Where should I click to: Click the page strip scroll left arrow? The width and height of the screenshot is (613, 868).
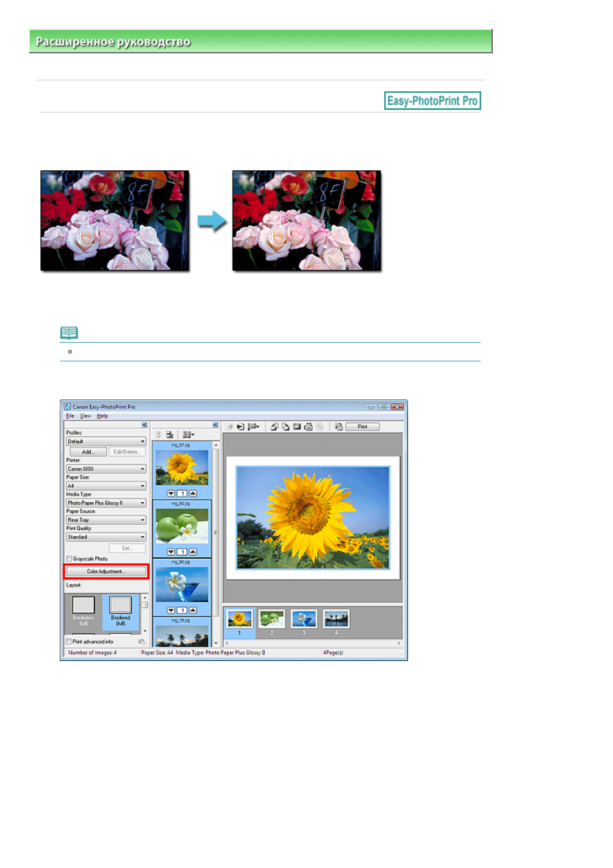[226, 643]
